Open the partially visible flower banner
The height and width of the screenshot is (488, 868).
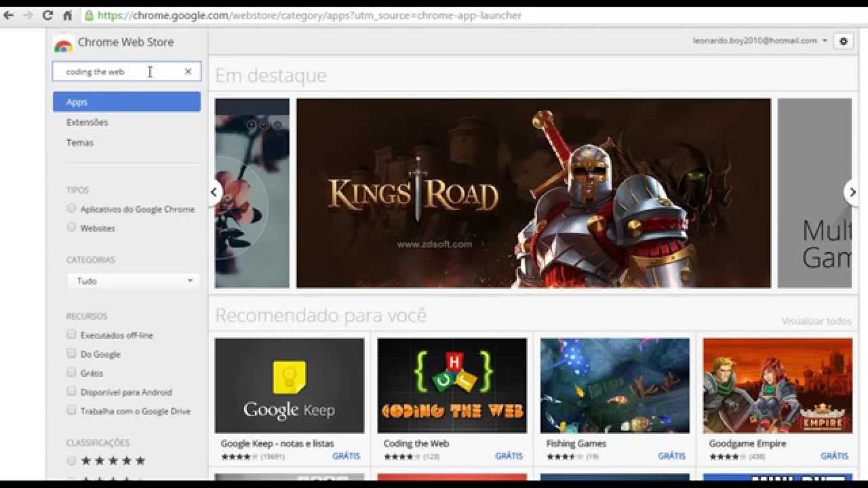252,193
